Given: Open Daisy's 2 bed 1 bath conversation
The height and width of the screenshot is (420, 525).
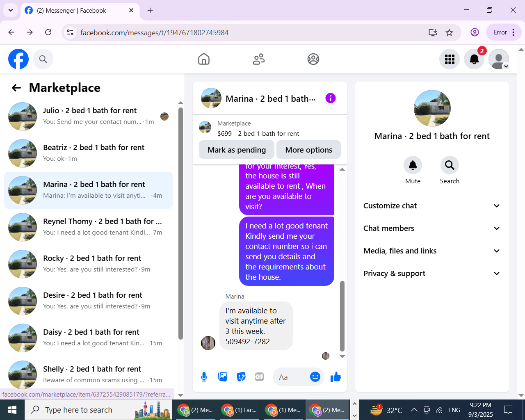Looking at the screenshot, I should (x=88, y=338).
